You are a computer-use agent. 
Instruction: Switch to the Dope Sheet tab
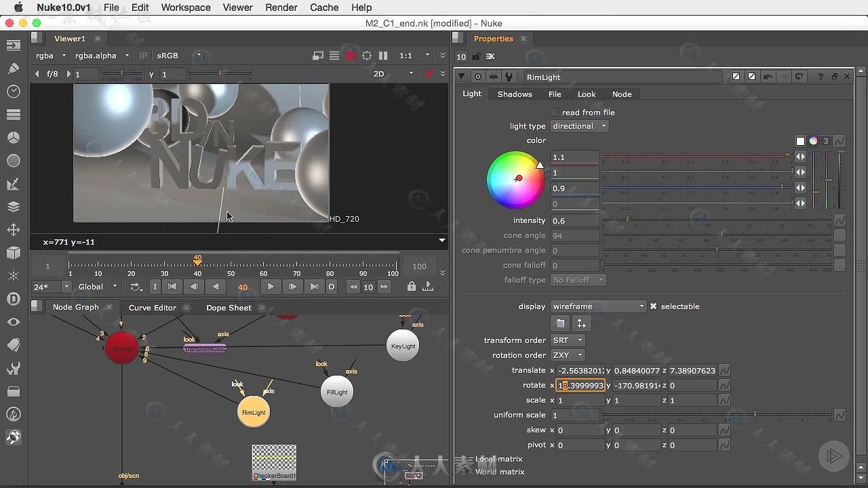[229, 308]
